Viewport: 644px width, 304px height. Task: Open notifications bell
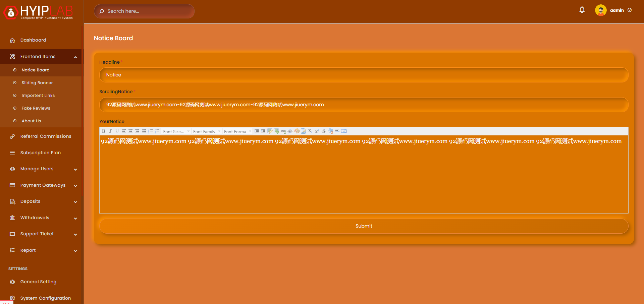(582, 10)
